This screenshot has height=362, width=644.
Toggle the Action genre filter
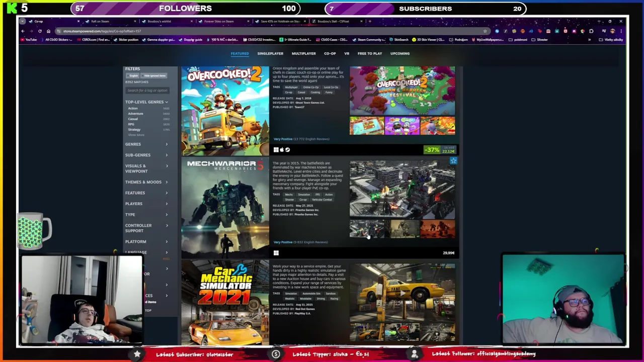tap(133, 109)
